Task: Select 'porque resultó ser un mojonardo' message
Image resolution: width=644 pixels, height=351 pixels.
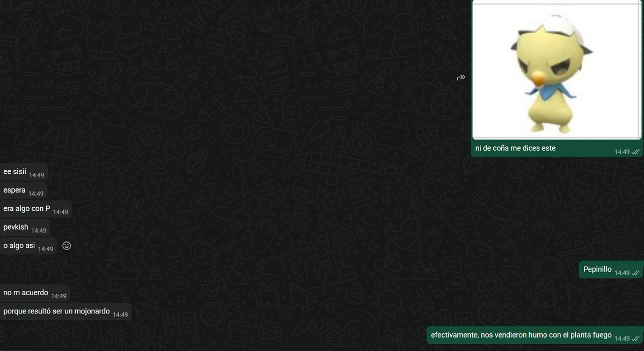Action: [x=65, y=311]
